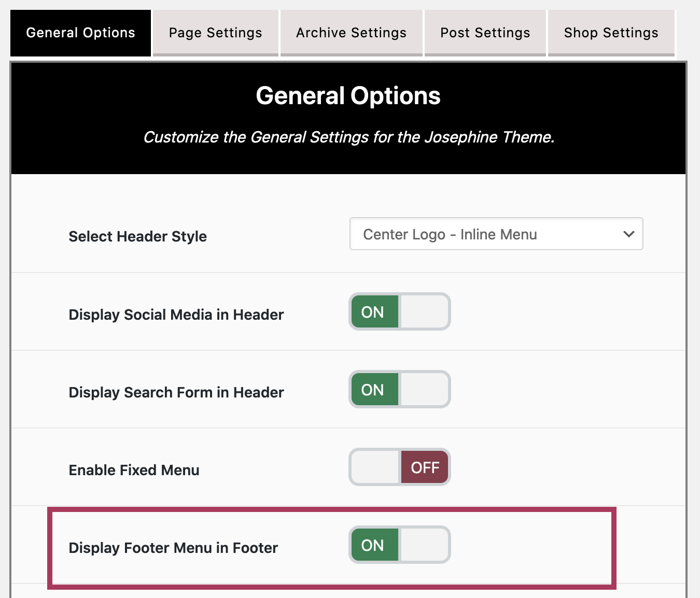
Task: Open the Archive Settings tab
Action: tap(352, 33)
